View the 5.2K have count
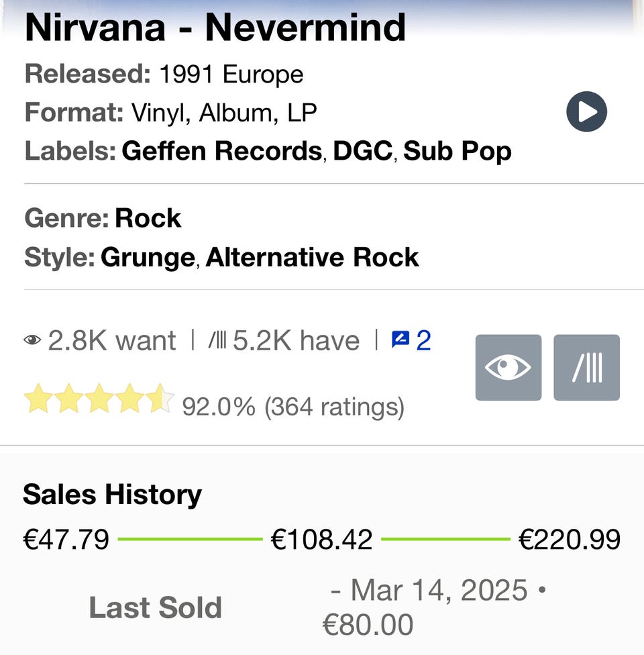Screen dimensions: 644x655 (296, 341)
